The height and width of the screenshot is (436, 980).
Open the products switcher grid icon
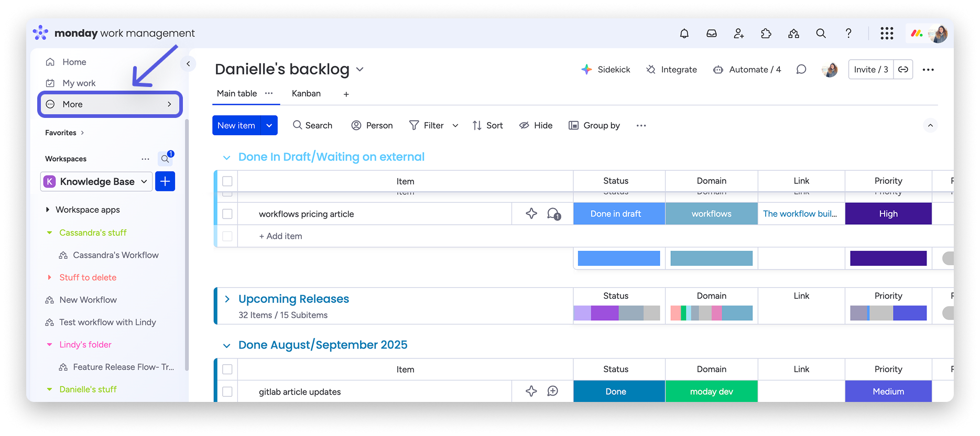point(886,34)
